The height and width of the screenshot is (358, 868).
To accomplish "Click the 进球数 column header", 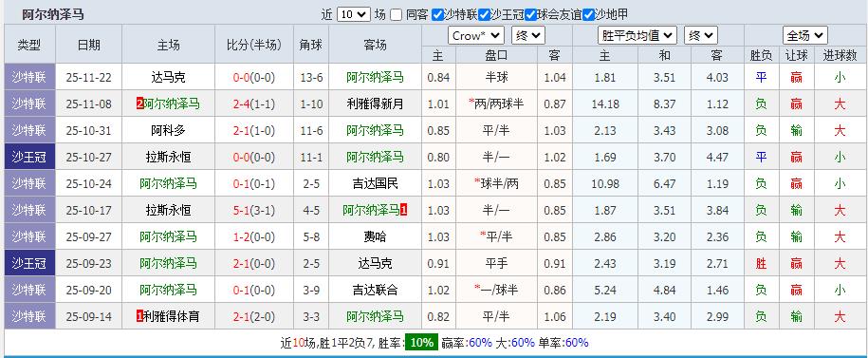I will coord(840,55).
